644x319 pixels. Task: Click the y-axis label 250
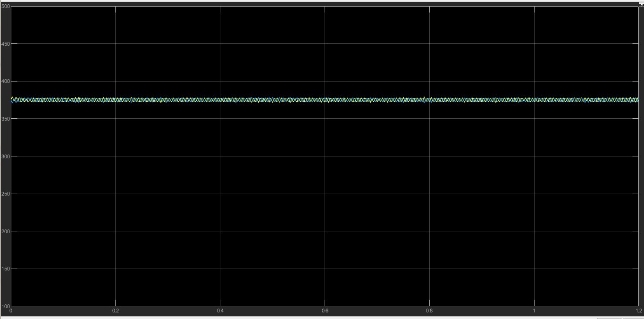[5, 194]
